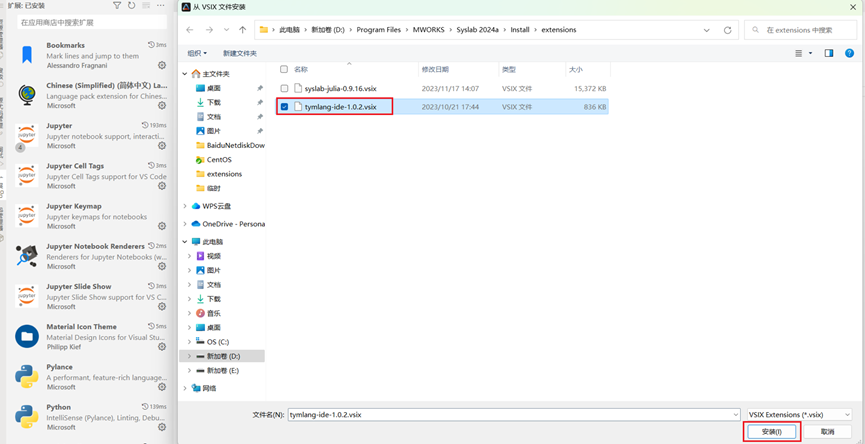Click Program Files in the breadcrumb

(x=378, y=30)
